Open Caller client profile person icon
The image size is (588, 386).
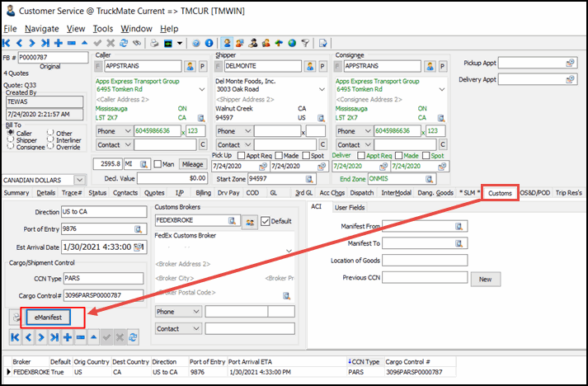click(190, 65)
